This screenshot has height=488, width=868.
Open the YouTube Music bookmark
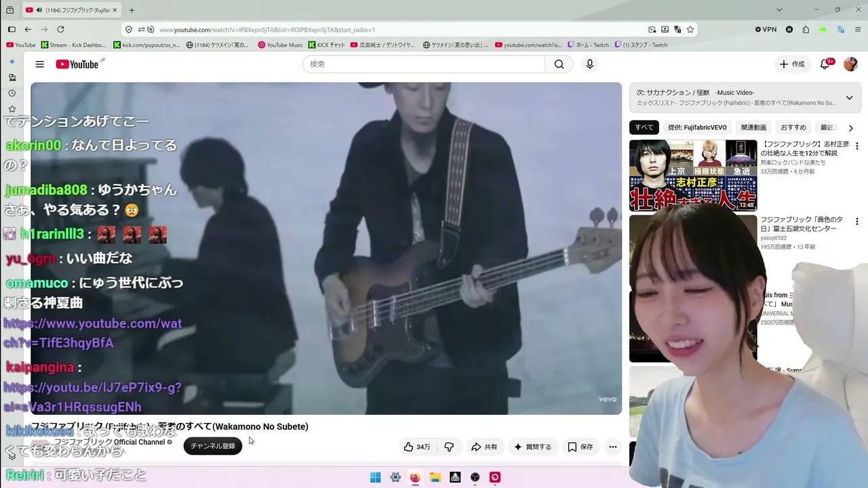[x=281, y=45]
